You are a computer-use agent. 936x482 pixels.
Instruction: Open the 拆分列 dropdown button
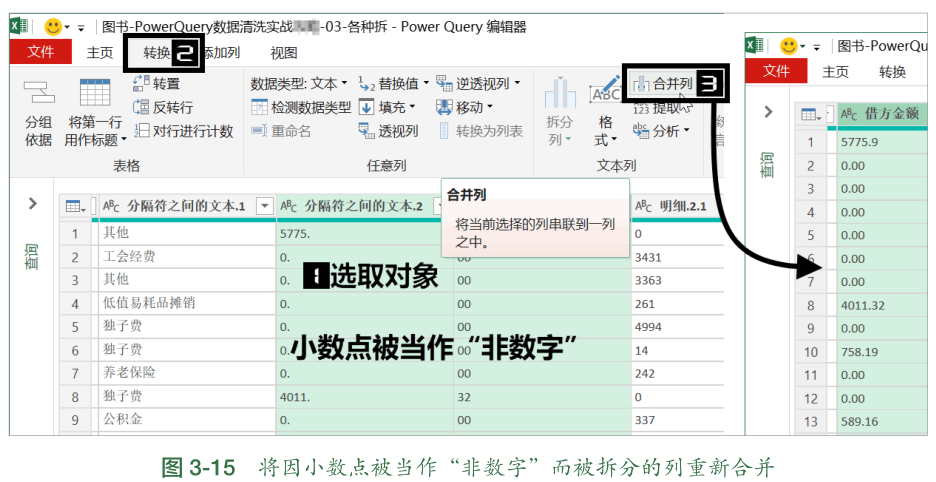pos(559,113)
